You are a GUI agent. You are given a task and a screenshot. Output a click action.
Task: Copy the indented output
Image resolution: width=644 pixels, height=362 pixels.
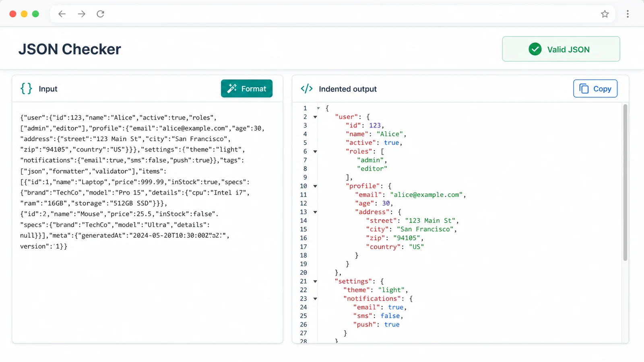pyautogui.click(x=595, y=88)
